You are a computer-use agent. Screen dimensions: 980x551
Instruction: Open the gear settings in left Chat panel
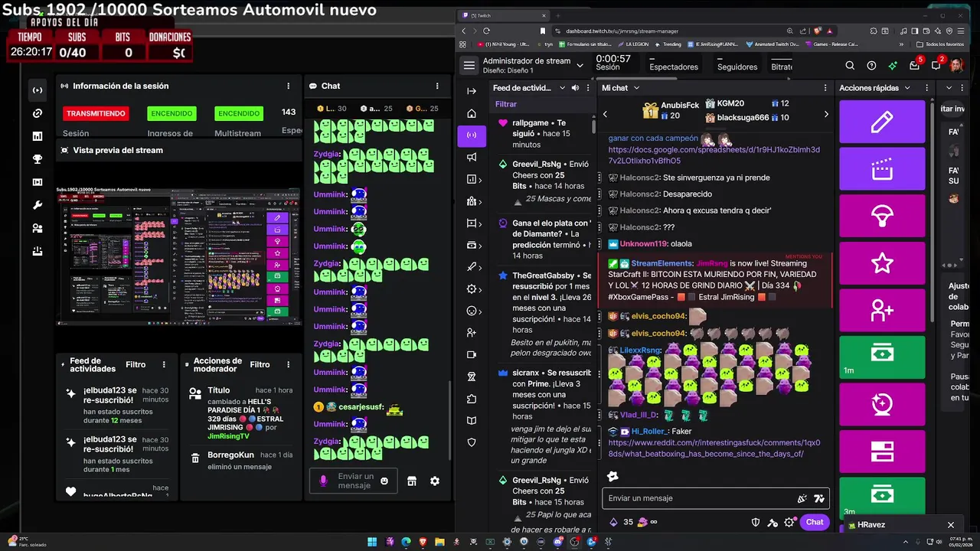(435, 481)
